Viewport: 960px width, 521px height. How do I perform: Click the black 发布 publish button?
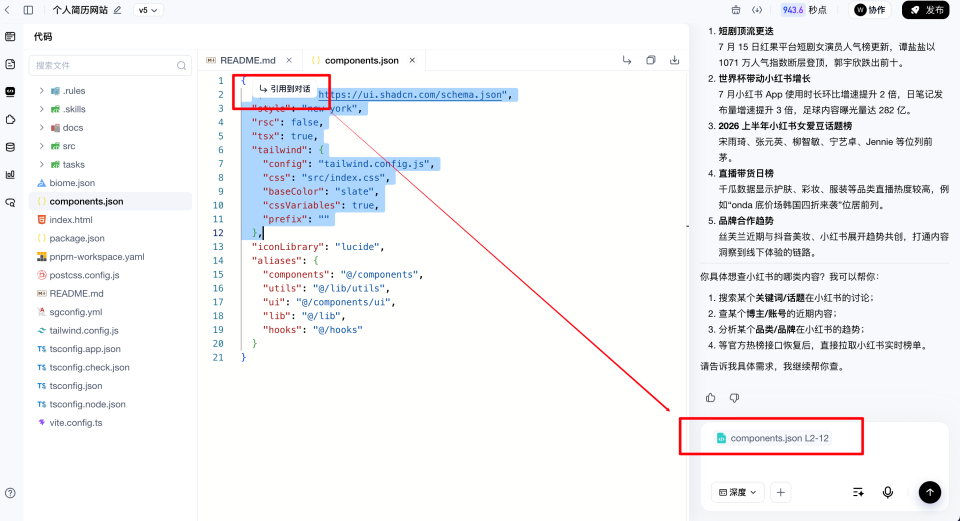point(926,10)
